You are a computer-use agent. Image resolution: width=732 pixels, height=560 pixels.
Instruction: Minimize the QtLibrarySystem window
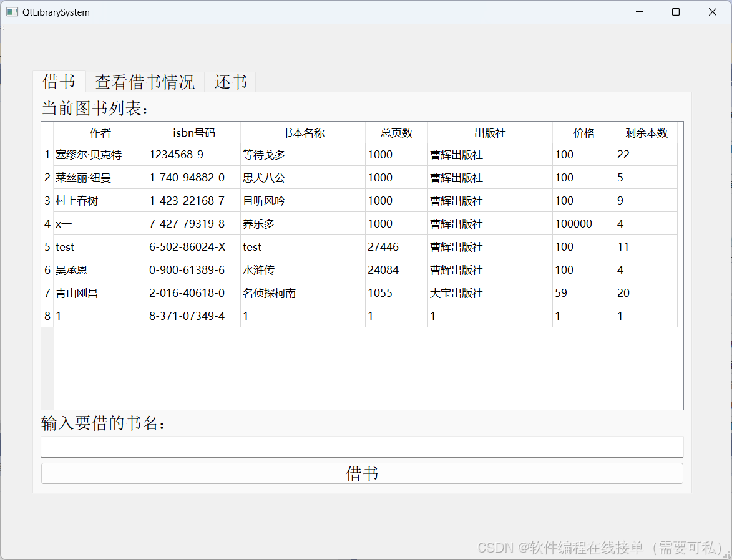(x=640, y=12)
